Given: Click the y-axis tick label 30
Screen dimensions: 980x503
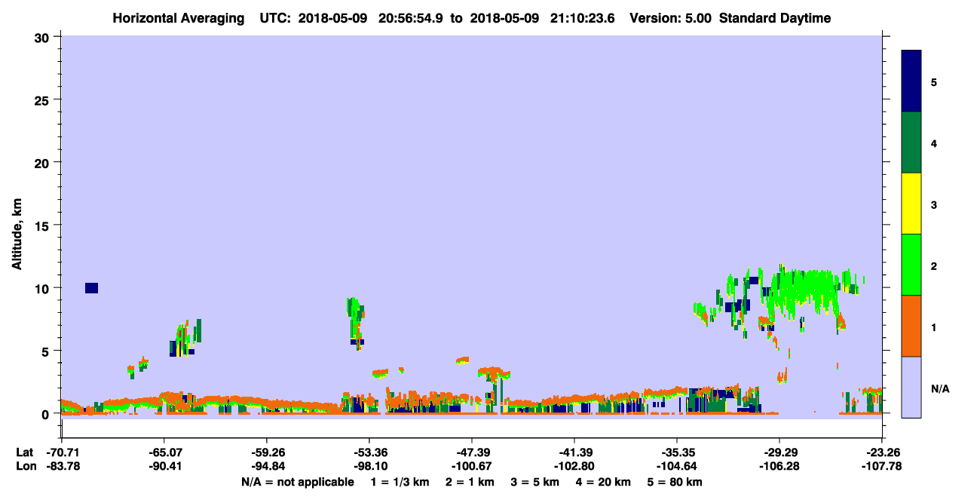Looking at the screenshot, I should [43, 37].
